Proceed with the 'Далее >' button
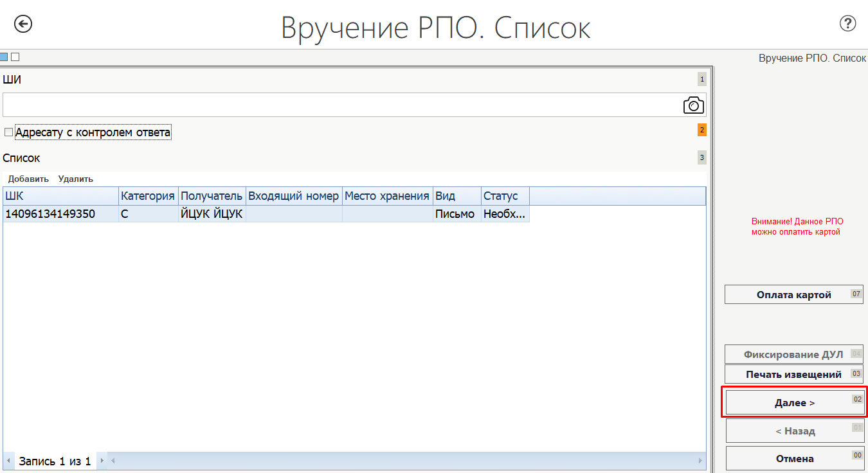868x473 pixels. click(x=795, y=402)
